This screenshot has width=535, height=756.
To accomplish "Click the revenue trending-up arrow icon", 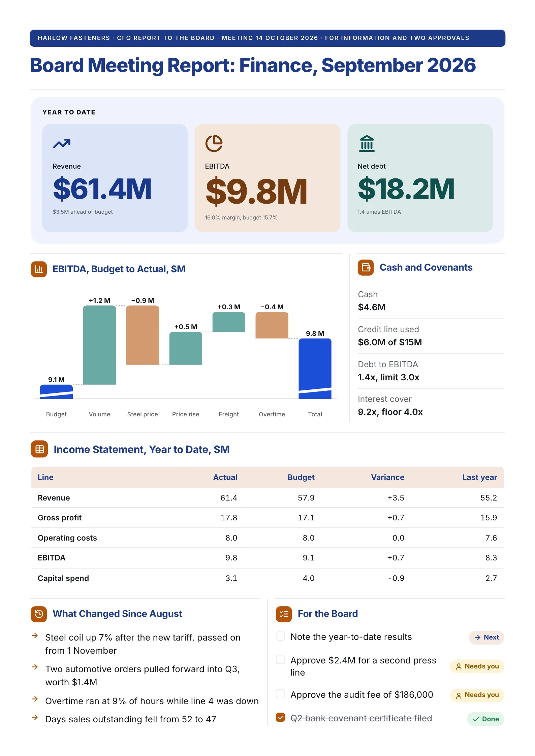I will click(x=62, y=143).
